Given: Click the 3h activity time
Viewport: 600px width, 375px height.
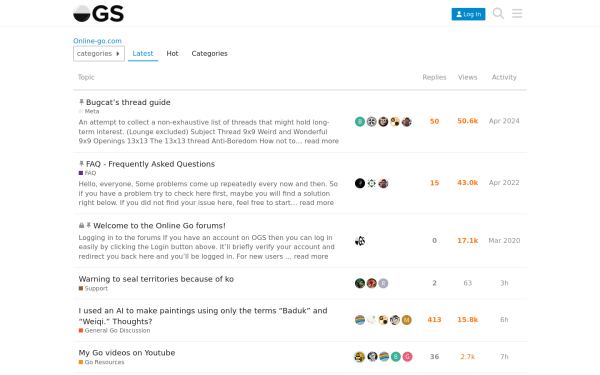Looking at the screenshot, I should coord(504,283).
